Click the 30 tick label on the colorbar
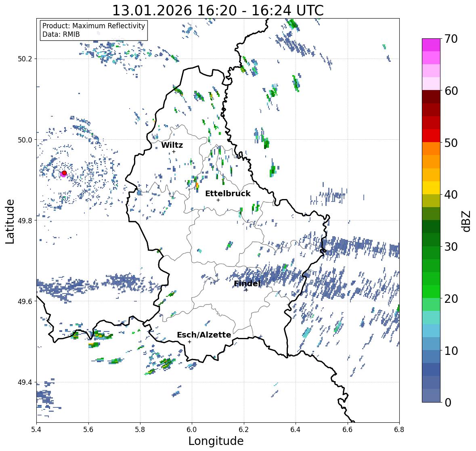 point(451,246)
